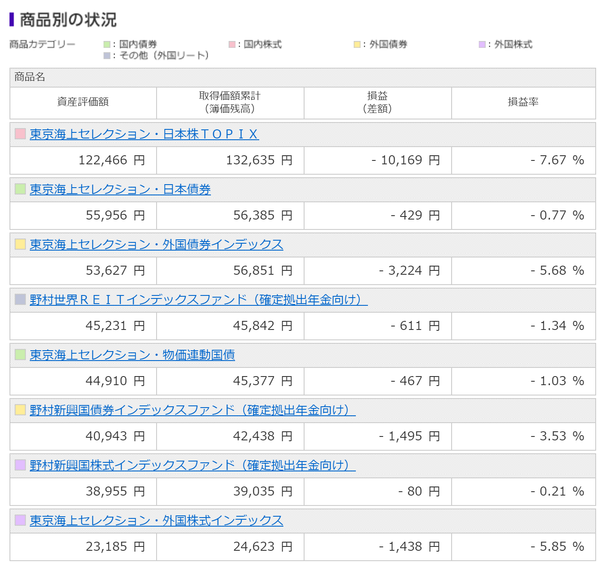The image size is (600, 565).
Task: Click the 商品別の状況 section heading
Action: pyautogui.click(x=68, y=20)
